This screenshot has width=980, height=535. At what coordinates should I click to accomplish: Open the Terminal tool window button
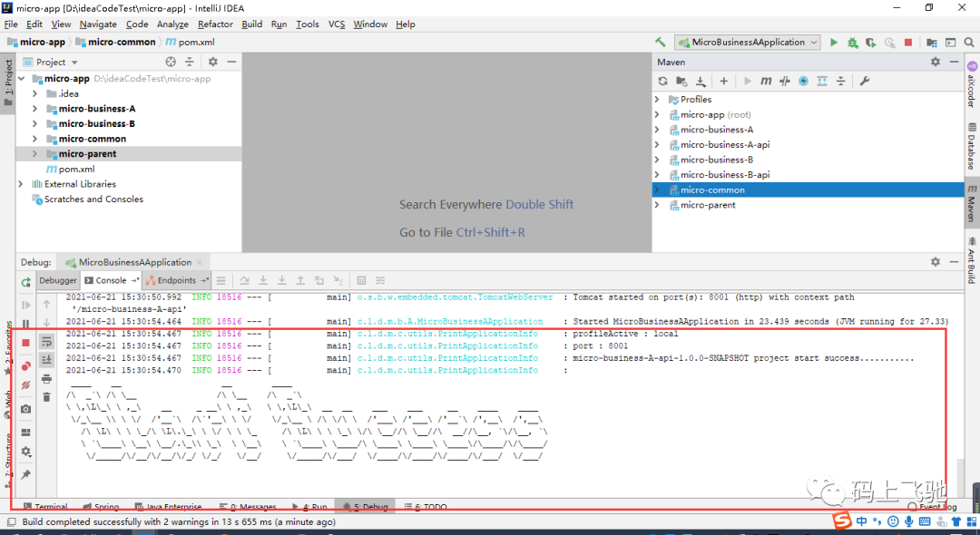[x=45, y=506]
